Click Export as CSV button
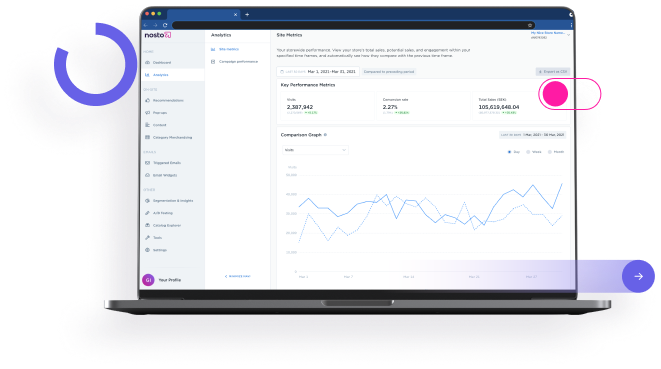 [x=553, y=72]
